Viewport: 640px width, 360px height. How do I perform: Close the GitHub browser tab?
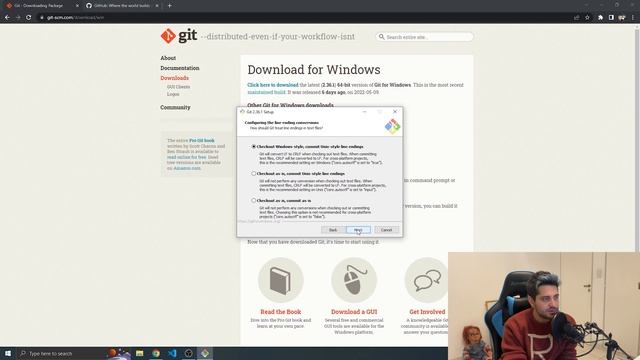coord(157,6)
